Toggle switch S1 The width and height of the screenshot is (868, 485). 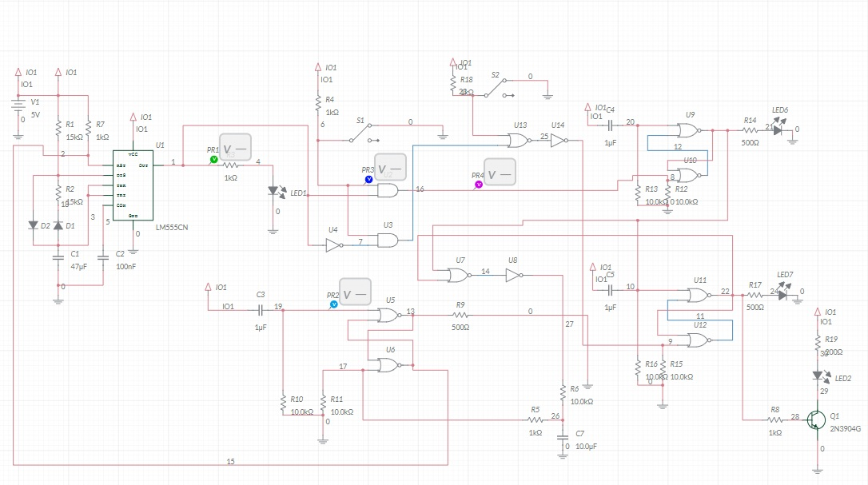366,129
